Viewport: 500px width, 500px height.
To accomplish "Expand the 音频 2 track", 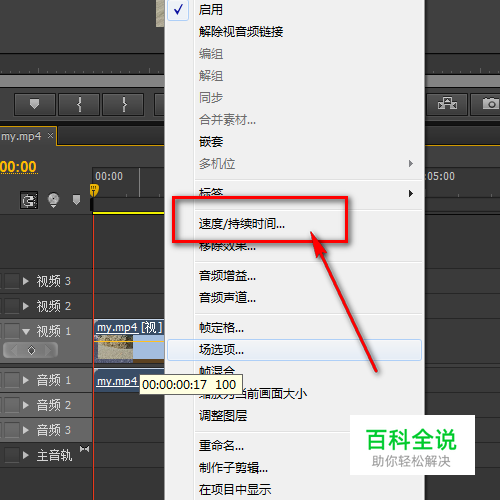I will pyautogui.click(x=26, y=405).
